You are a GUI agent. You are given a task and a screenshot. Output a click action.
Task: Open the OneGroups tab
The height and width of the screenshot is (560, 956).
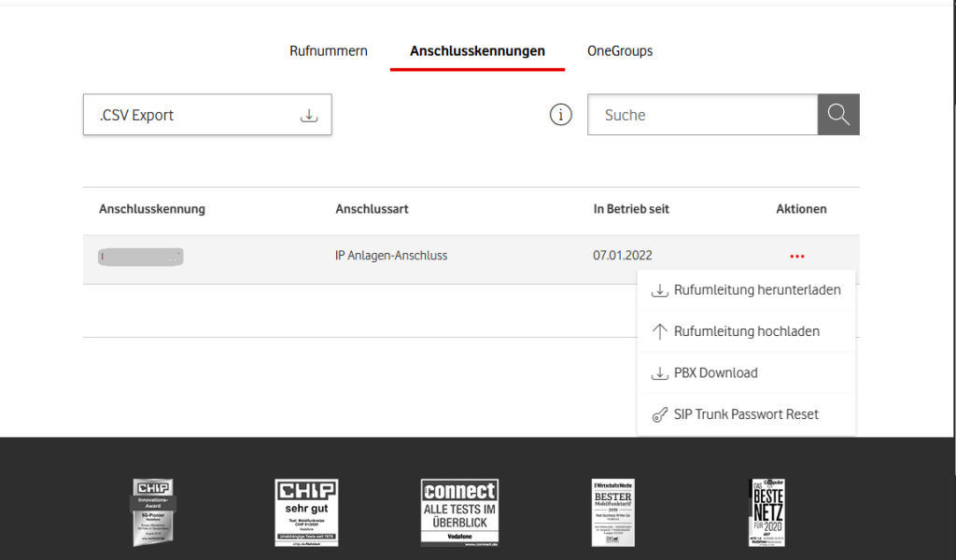pyautogui.click(x=620, y=51)
